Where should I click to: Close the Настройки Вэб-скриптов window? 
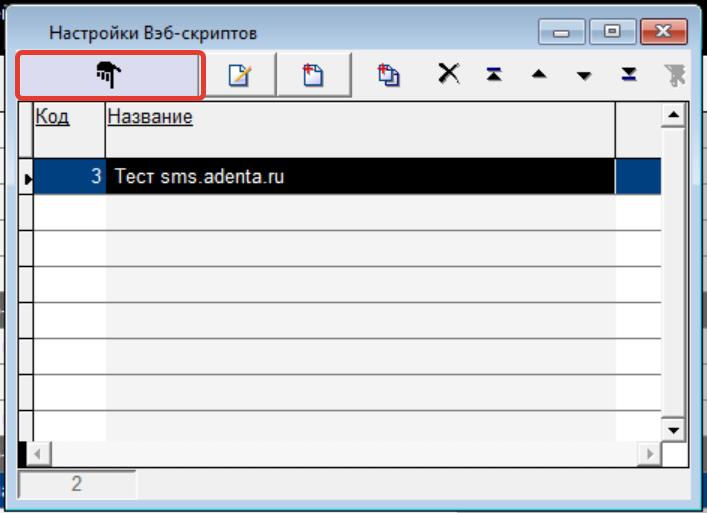pyautogui.click(x=664, y=32)
